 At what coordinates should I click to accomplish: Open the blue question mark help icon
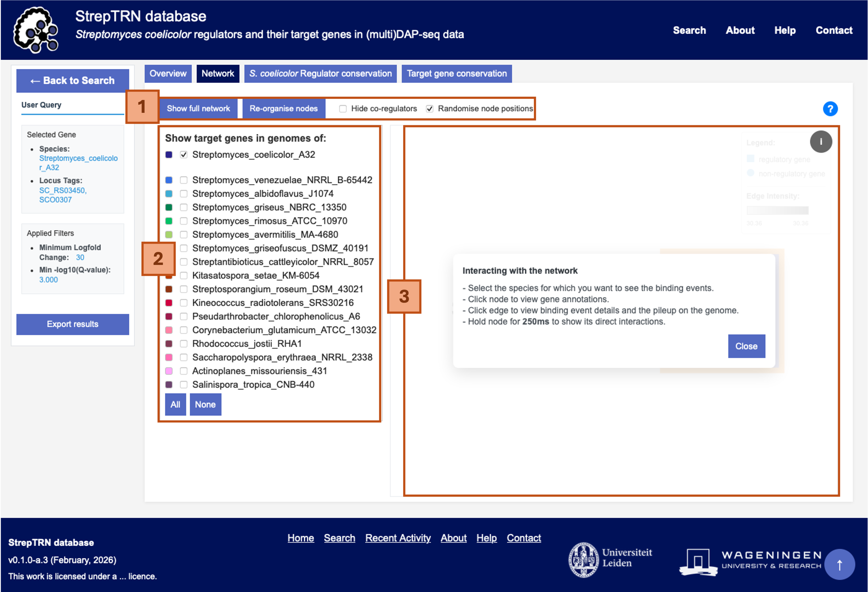pyautogui.click(x=830, y=109)
